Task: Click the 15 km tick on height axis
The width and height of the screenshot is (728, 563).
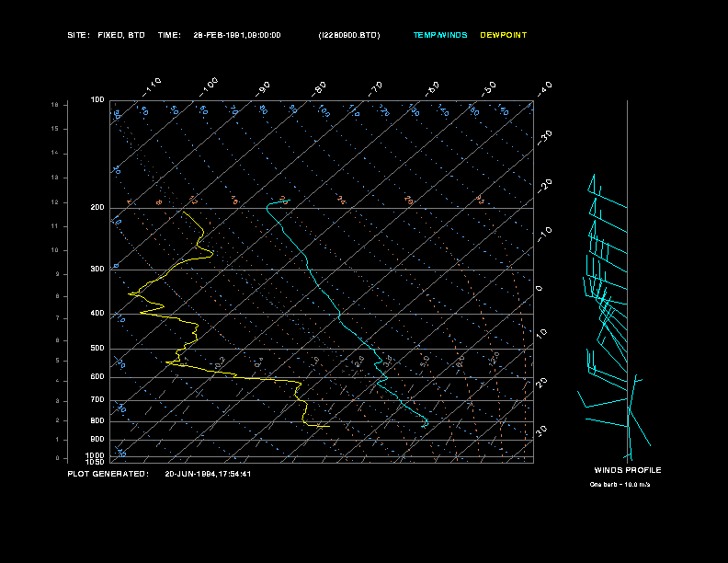Action: click(x=55, y=129)
